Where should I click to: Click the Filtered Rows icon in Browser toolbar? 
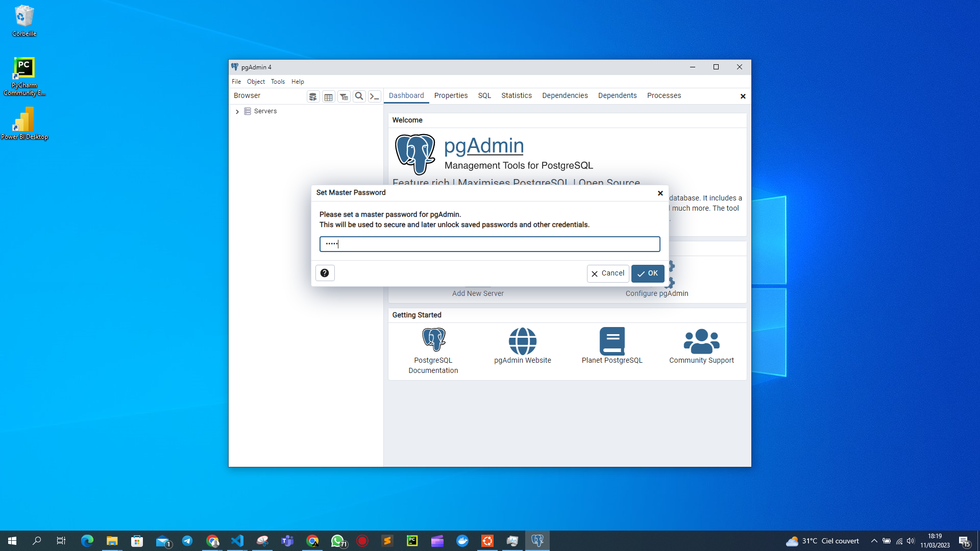pos(344,96)
